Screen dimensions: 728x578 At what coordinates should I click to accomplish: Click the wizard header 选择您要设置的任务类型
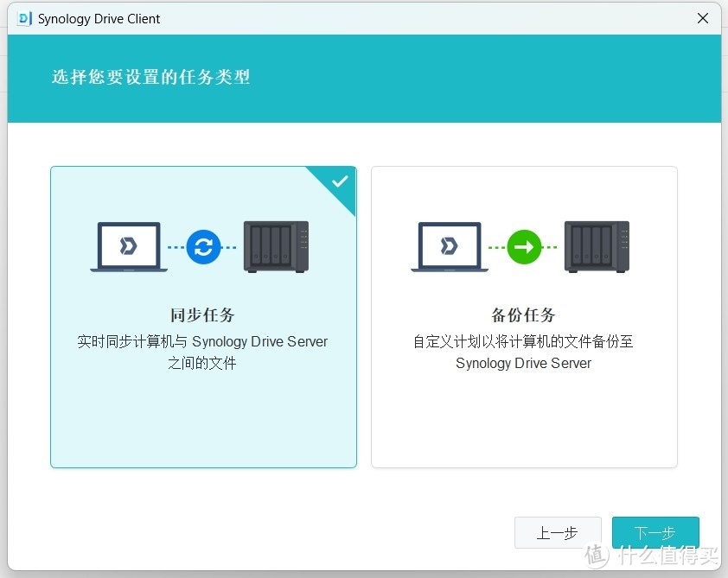150,77
